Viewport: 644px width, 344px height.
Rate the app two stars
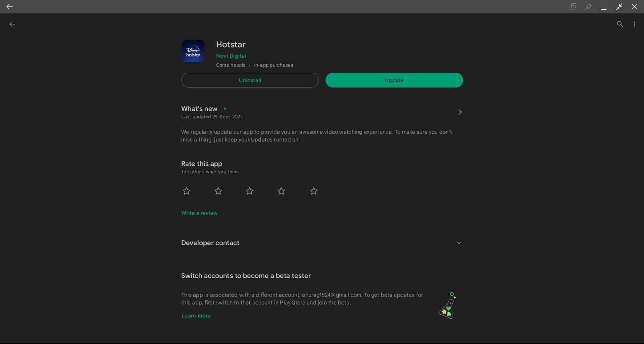218,191
